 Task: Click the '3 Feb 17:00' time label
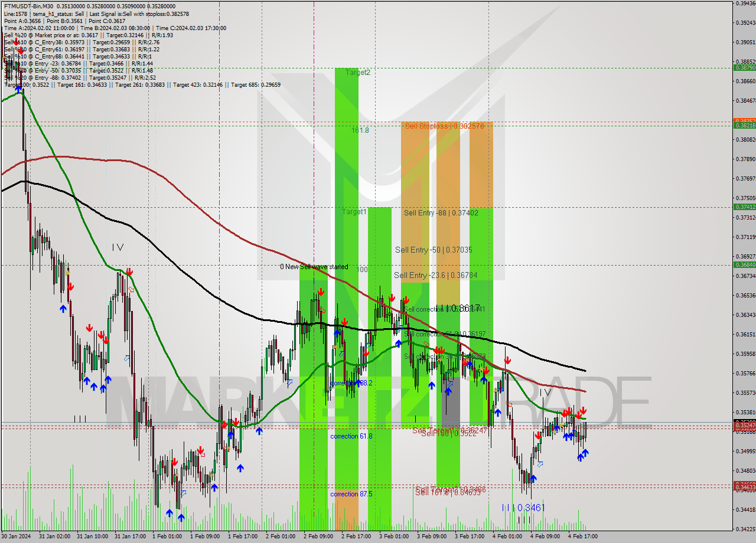pyautogui.click(x=470, y=537)
